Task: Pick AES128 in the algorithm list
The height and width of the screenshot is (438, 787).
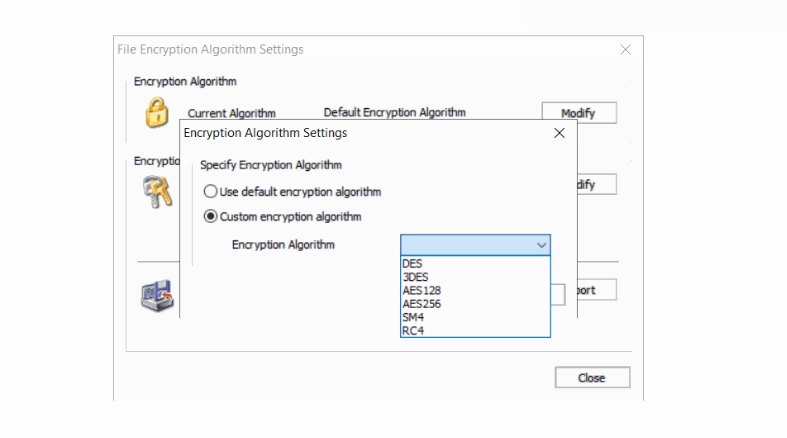Action: pyautogui.click(x=475, y=290)
